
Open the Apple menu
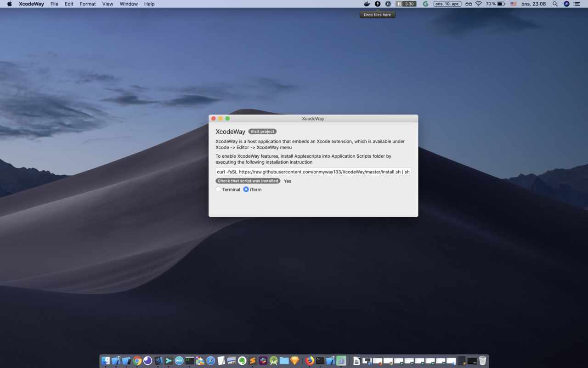click(9, 4)
